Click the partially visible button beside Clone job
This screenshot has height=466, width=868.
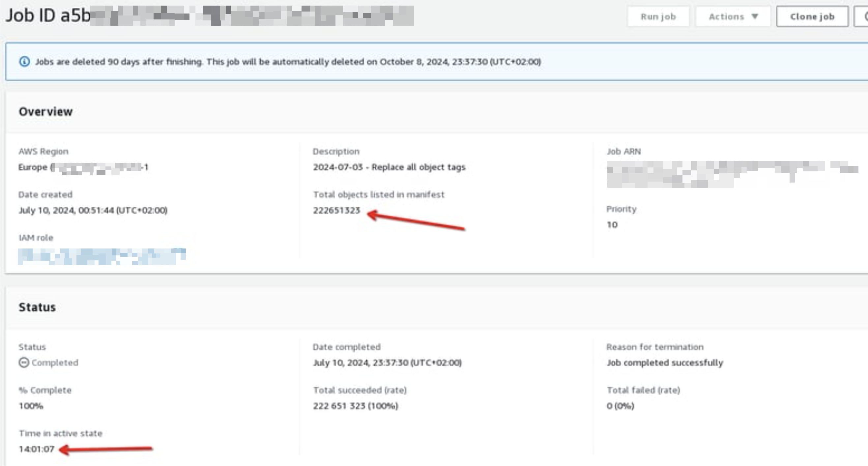[x=862, y=16]
